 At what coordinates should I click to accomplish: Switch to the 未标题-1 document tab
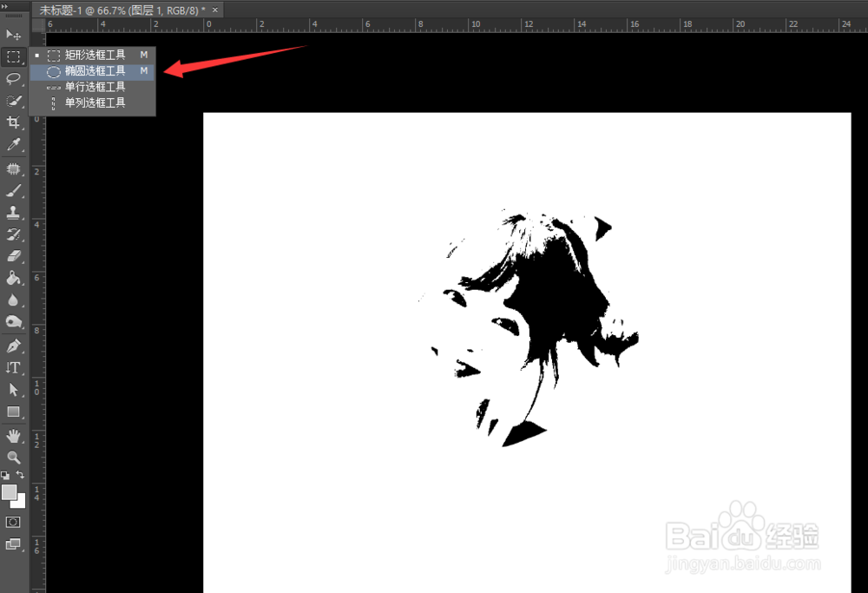122,10
